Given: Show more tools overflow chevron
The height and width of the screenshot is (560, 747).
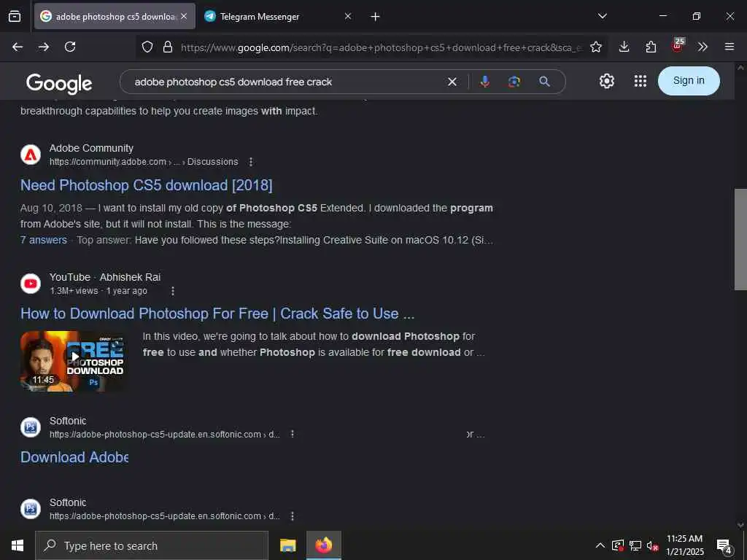Looking at the screenshot, I should 703,47.
